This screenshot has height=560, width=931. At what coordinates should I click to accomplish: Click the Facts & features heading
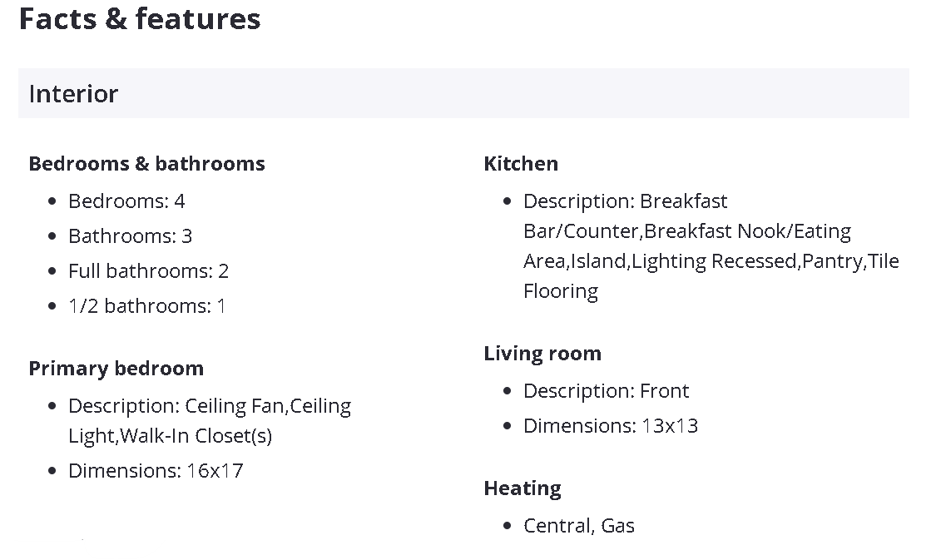(140, 18)
